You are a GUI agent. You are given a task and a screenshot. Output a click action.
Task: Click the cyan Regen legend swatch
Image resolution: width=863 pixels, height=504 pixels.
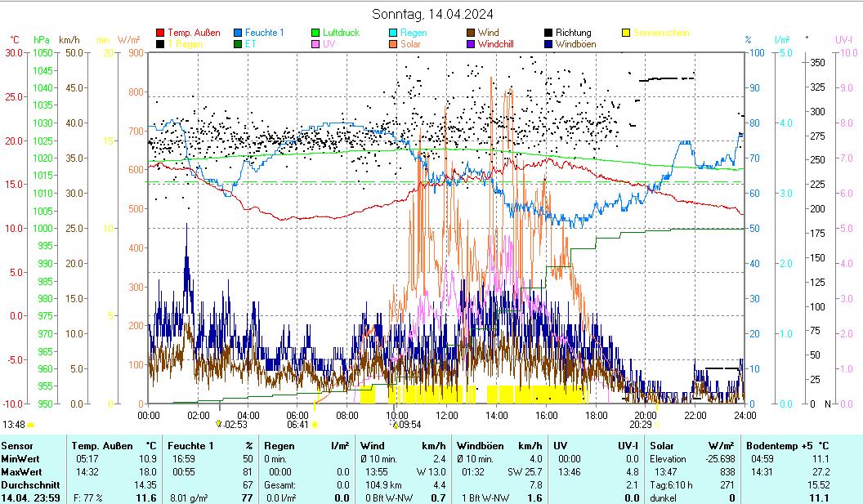click(x=394, y=33)
